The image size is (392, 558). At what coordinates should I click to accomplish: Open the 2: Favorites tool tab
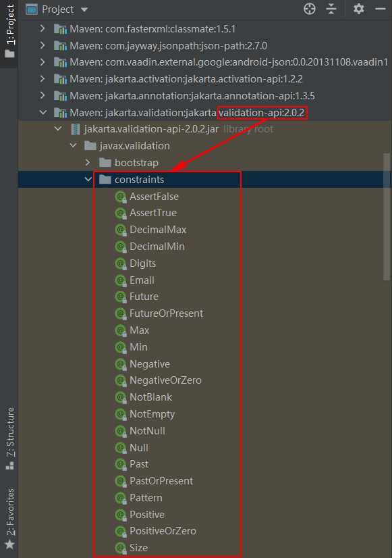10,519
